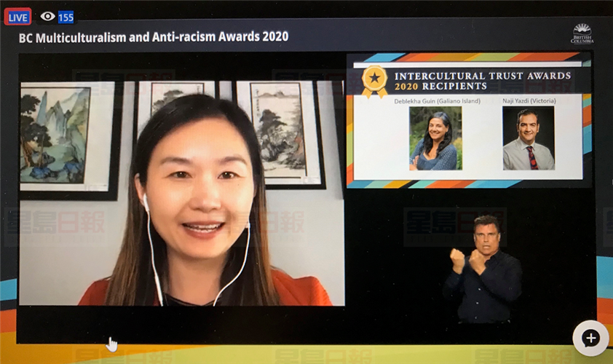Click the 155 viewer count
The width and height of the screenshot is (613, 364).
click(x=66, y=17)
